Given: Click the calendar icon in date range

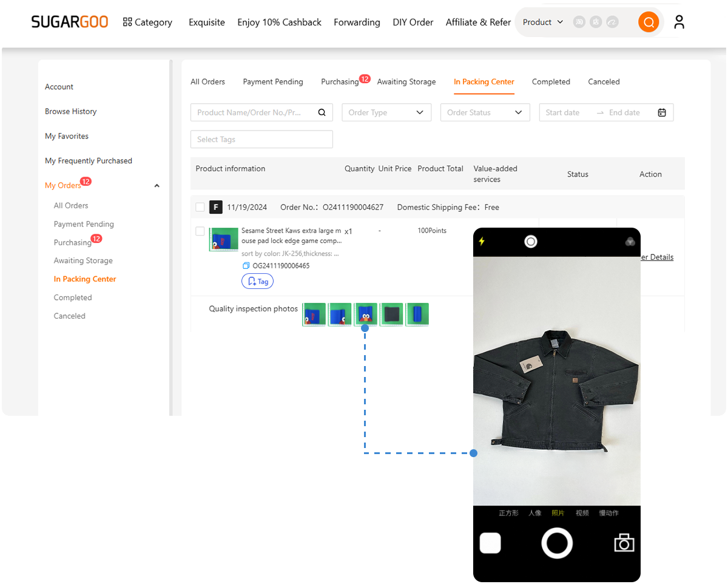Looking at the screenshot, I should 662,112.
